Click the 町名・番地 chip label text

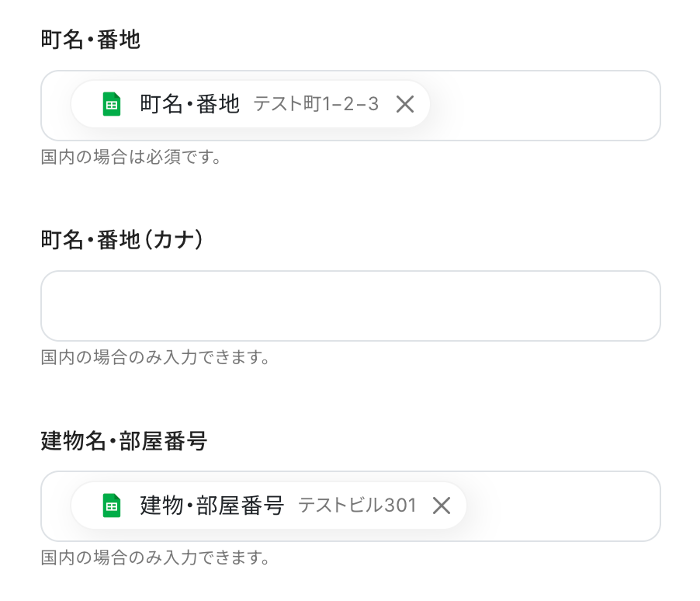pyautogui.click(x=189, y=104)
